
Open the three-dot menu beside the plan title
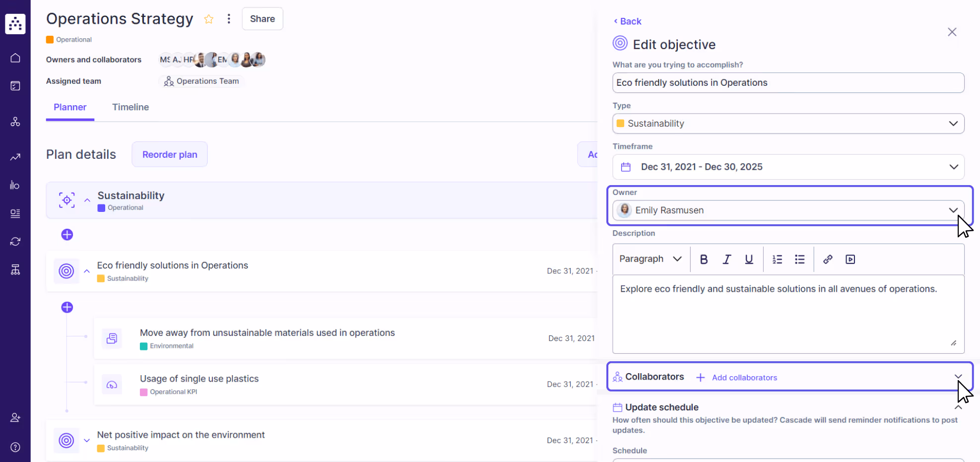pyautogui.click(x=229, y=18)
